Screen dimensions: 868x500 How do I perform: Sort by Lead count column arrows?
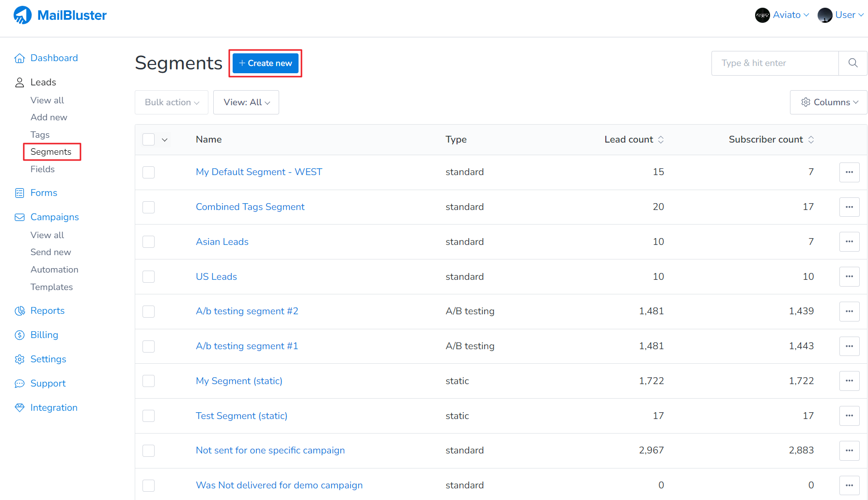661,140
